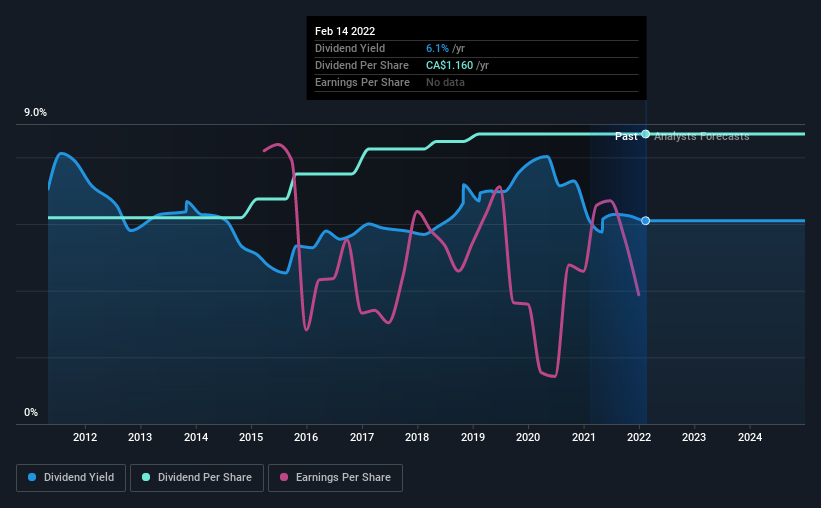Screen dimensions: 821x508
Task: Click the Feb 14 2022 tooltip header
Action: coord(345,31)
